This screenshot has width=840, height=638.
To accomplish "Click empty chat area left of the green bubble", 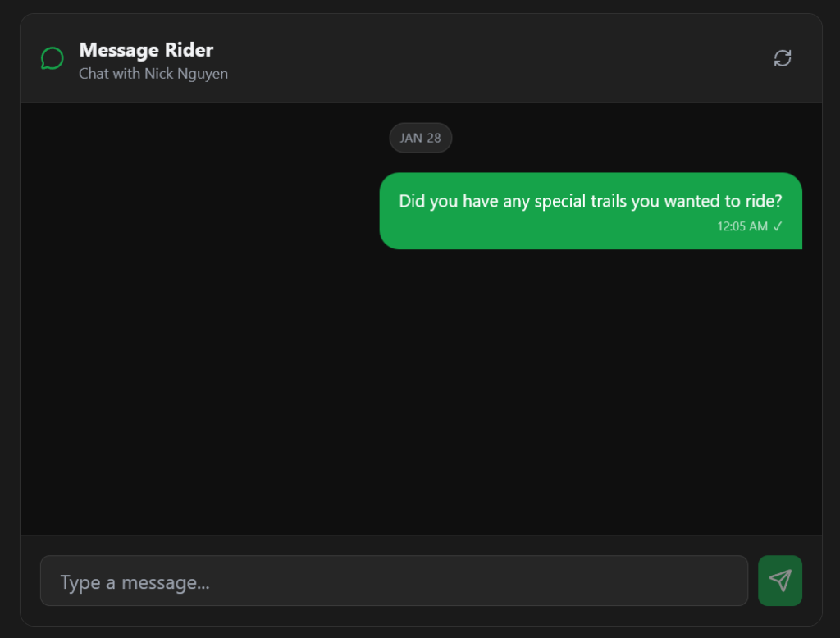I will pos(199,211).
